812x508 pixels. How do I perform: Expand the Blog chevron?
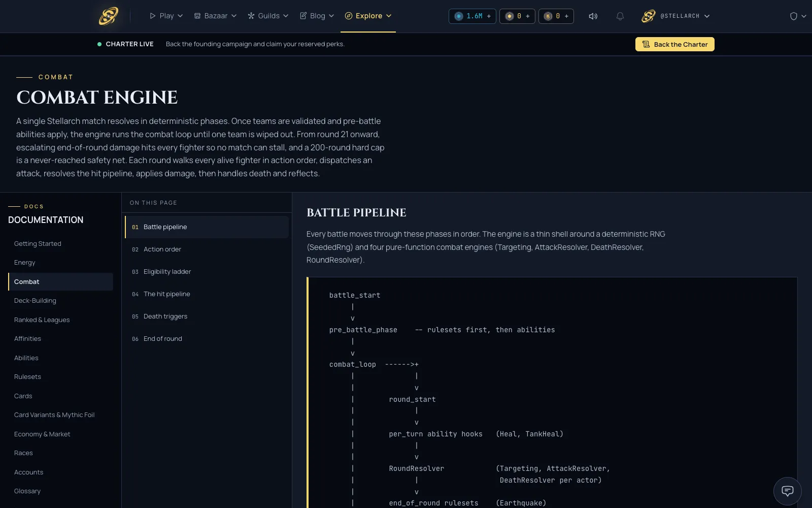tap(331, 16)
